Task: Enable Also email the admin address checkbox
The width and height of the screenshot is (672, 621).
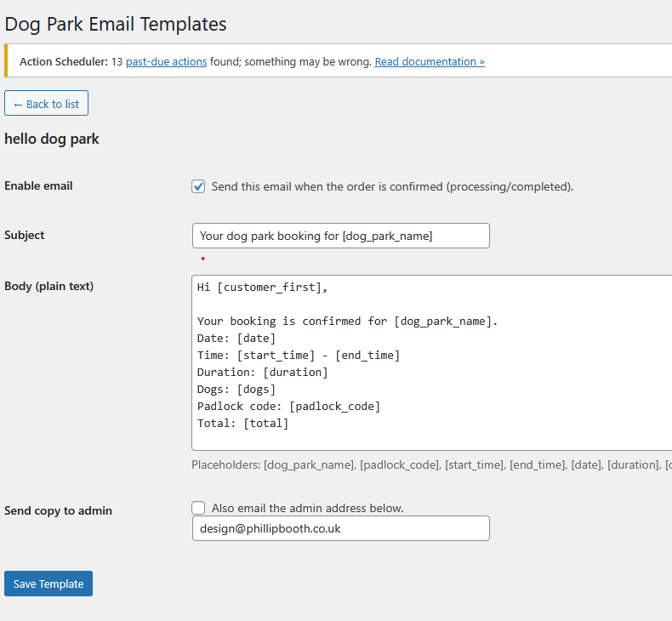Action: point(198,508)
